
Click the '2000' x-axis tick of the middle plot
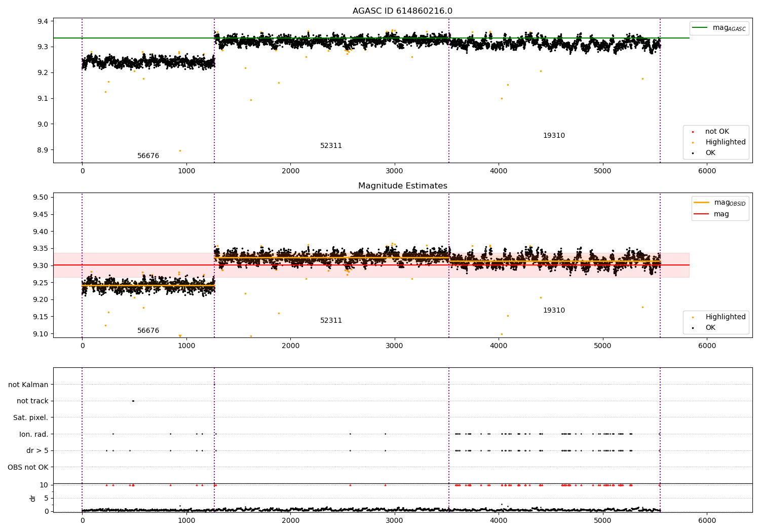(x=290, y=346)
